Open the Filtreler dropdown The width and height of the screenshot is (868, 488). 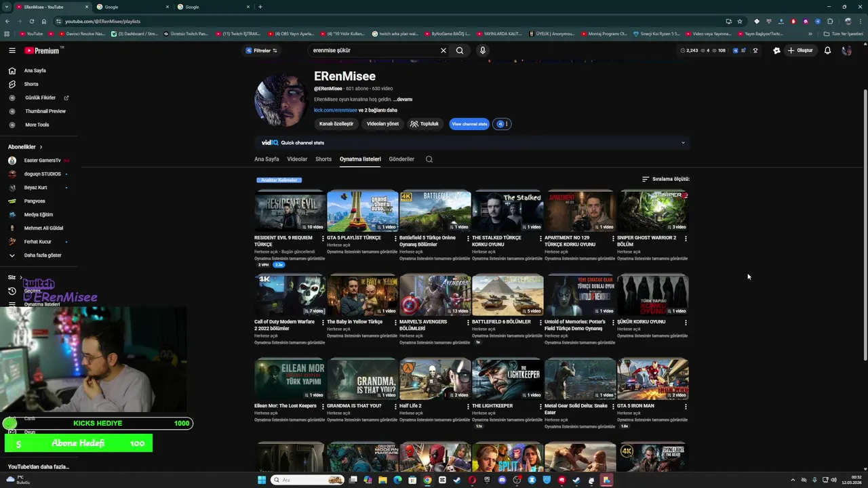(262, 50)
